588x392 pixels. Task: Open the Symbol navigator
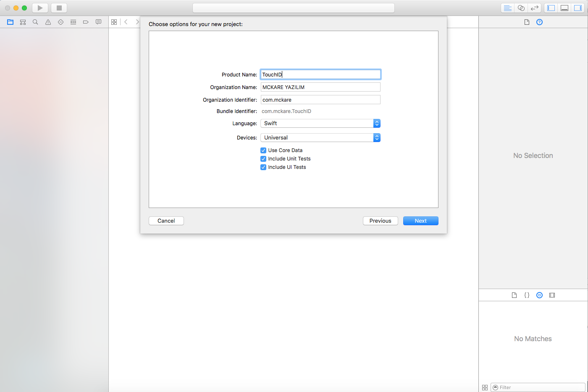[23, 22]
